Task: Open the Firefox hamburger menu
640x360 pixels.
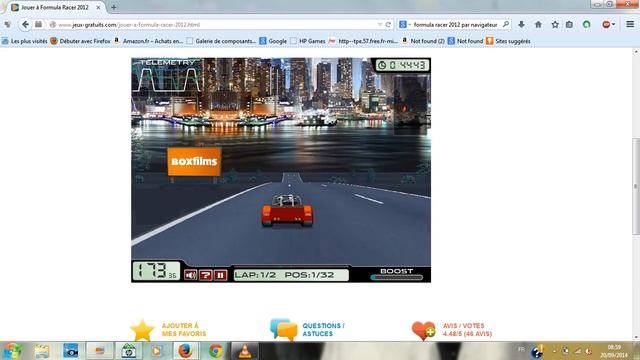Action: click(x=630, y=24)
